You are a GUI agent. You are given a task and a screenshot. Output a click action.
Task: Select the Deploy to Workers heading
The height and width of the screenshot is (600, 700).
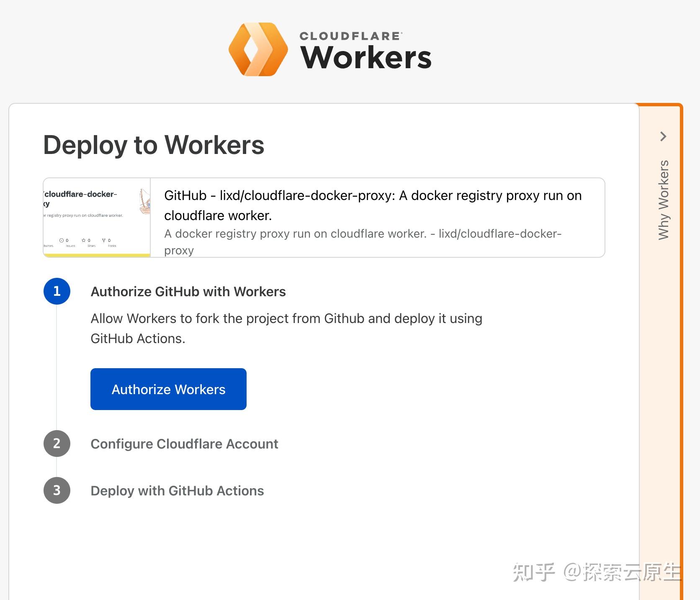tap(154, 145)
